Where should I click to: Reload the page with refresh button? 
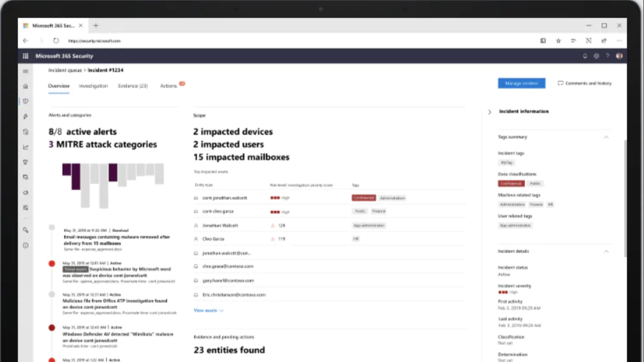click(x=56, y=41)
